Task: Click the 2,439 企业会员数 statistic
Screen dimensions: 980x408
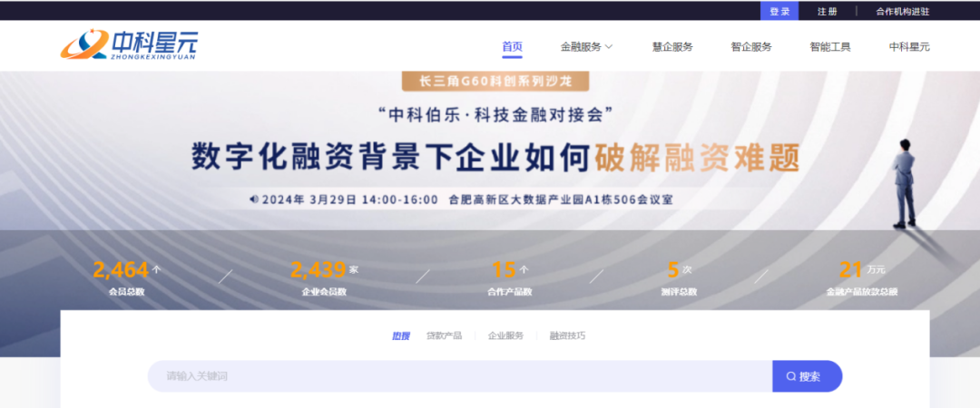Action: point(324,278)
